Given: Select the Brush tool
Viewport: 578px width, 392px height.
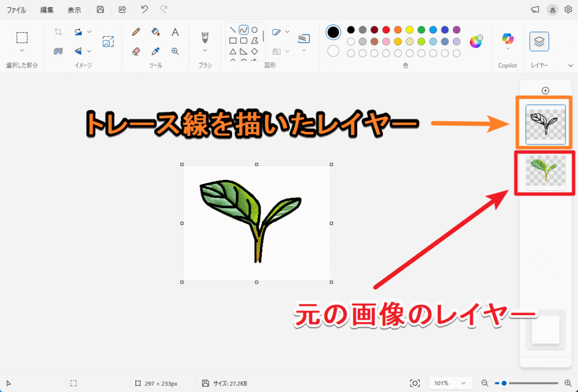Looking at the screenshot, I should tap(205, 37).
